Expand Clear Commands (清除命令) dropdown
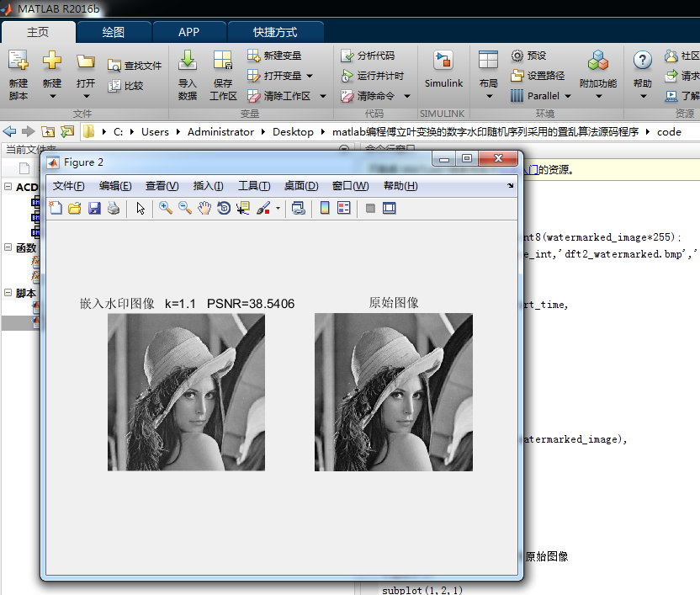Screen dimensions: 700x595 [407, 96]
